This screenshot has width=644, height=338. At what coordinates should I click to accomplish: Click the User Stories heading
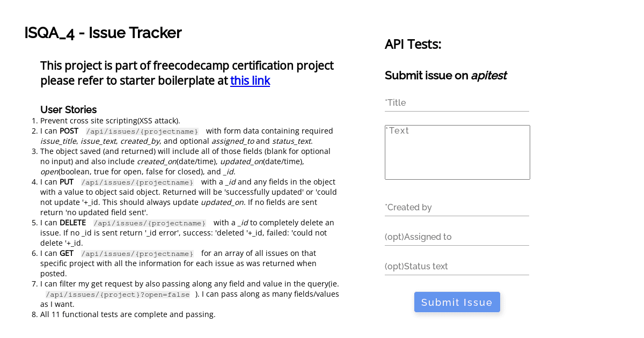pyautogui.click(x=68, y=109)
